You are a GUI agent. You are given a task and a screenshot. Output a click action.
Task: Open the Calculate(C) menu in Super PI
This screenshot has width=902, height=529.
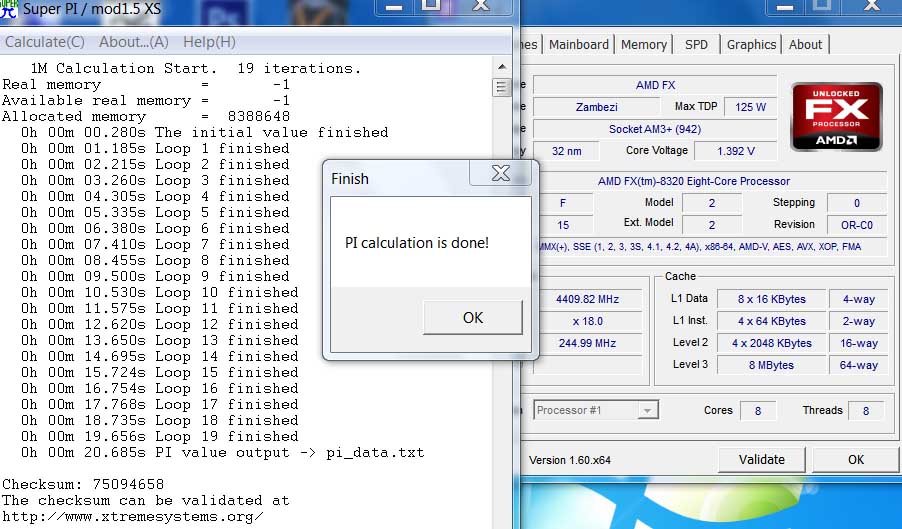[45, 42]
